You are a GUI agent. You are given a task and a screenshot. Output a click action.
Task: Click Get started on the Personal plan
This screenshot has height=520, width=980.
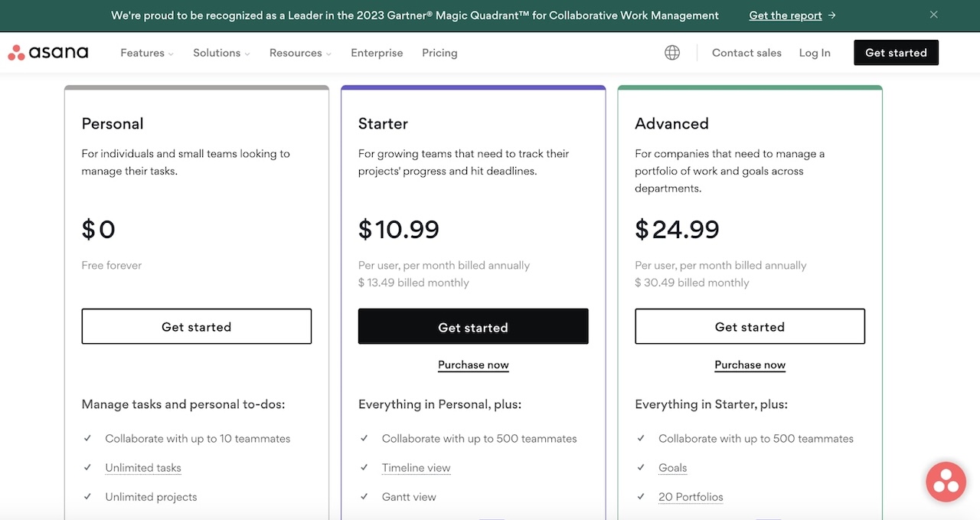click(x=196, y=326)
